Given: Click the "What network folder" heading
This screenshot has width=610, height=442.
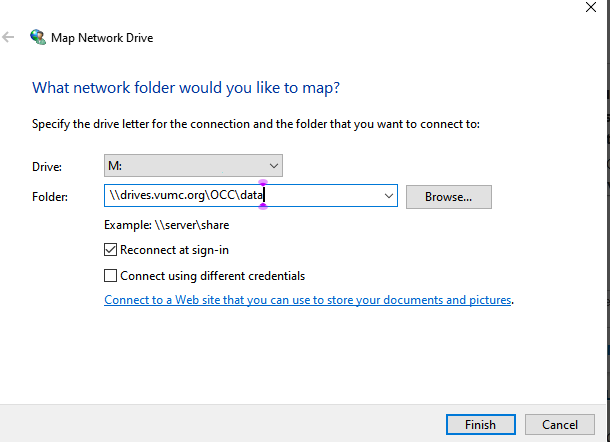Looking at the screenshot, I should coord(186,88).
